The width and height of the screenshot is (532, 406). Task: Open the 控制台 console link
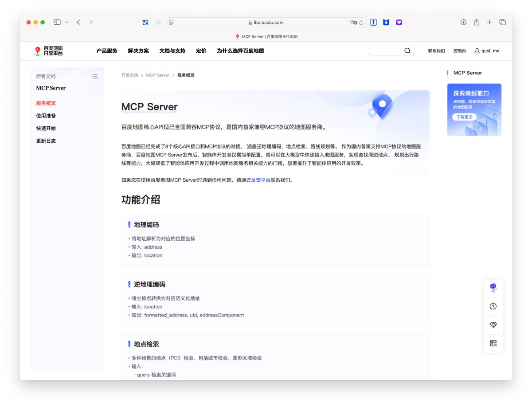[460, 51]
